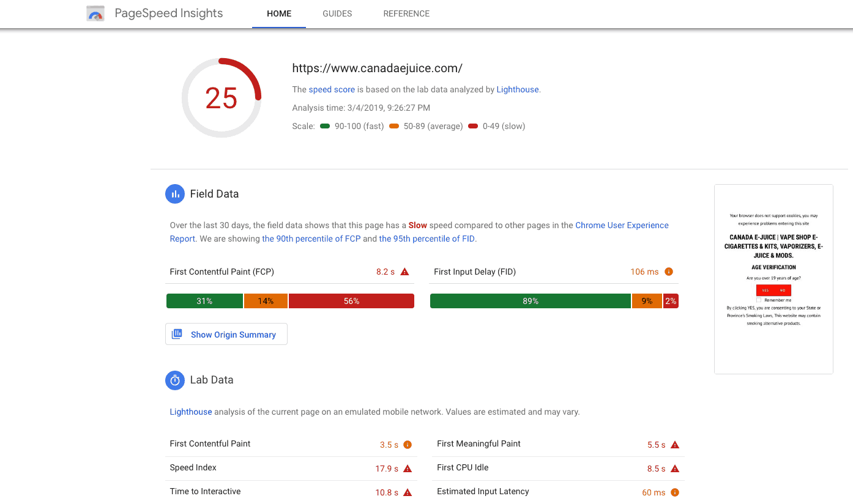Click the red 2% FID bar segment

pos(671,301)
